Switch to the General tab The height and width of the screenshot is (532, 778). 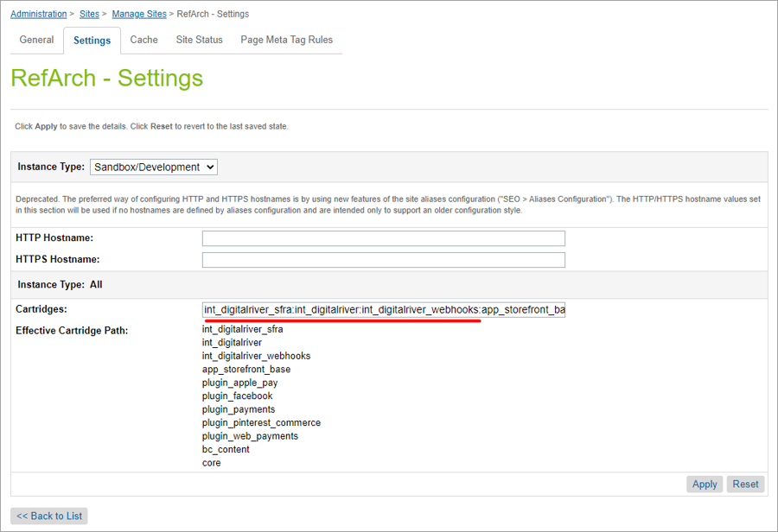point(36,40)
